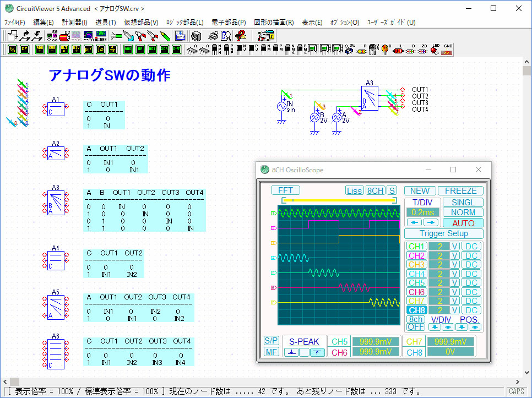This screenshot has height=398, width=532.
Task: Open the FA frequency analyzer instrument
Action: [89, 36]
